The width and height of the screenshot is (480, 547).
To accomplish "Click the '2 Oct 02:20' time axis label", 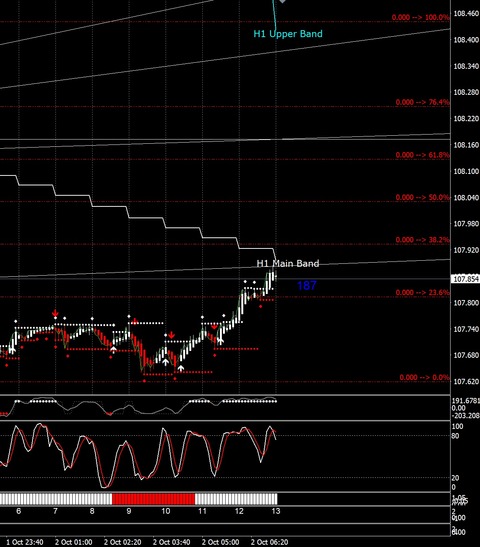I will coord(123,542).
